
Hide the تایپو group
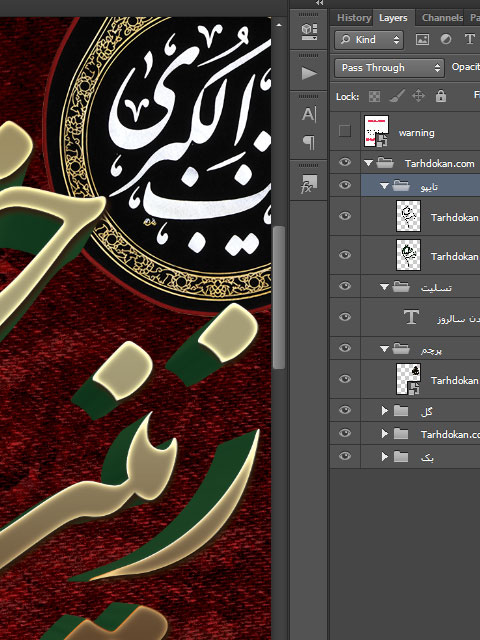pos(345,185)
